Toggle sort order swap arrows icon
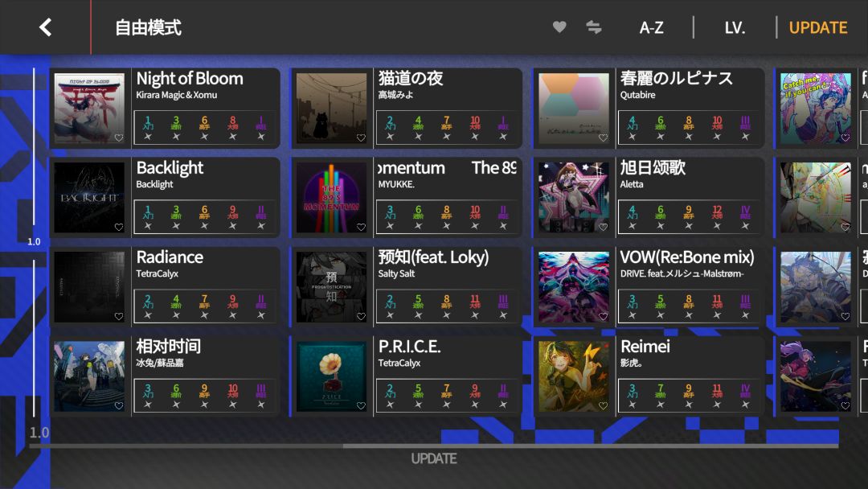 (593, 27)
